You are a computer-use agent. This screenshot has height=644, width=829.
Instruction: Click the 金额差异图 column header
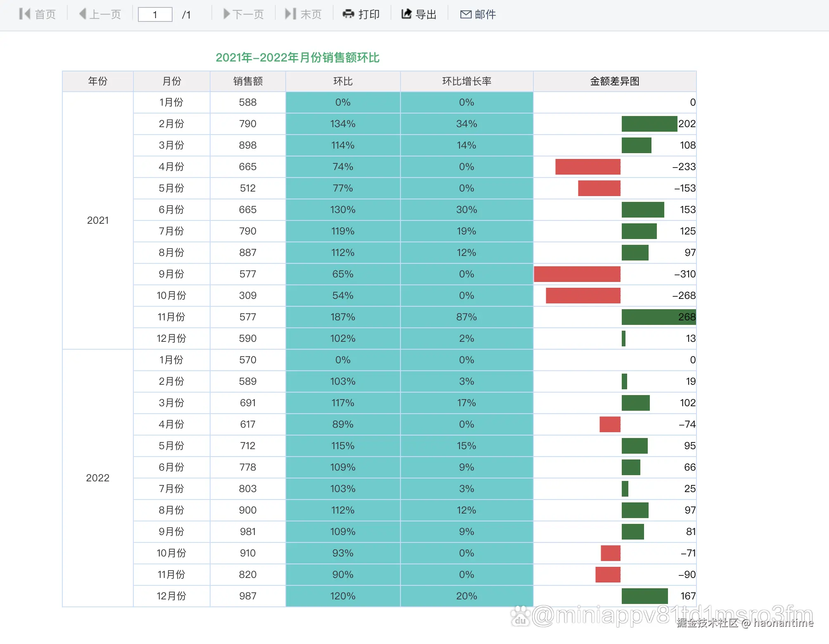click(x=614, y=81)
